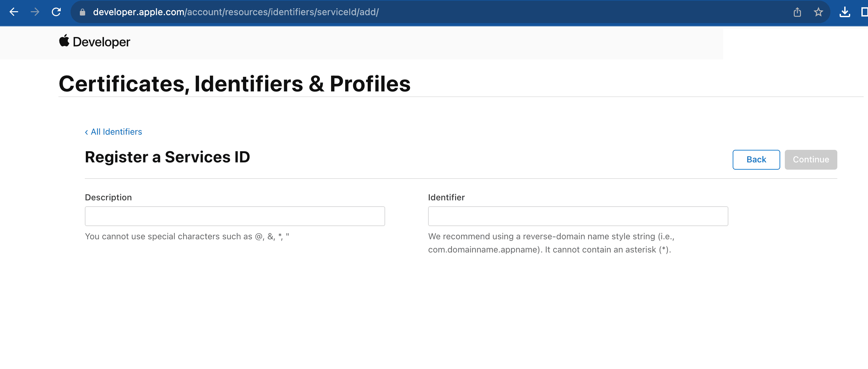Click the Apple logo in the header

[x=64, y=41]
